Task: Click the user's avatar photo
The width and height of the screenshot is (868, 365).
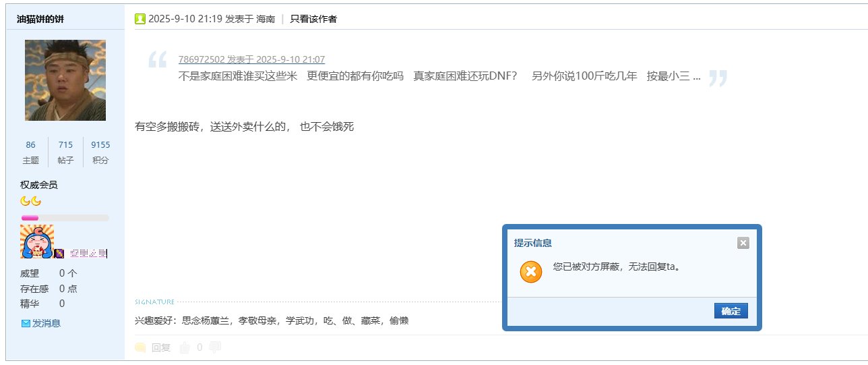Action: (65, 80)
